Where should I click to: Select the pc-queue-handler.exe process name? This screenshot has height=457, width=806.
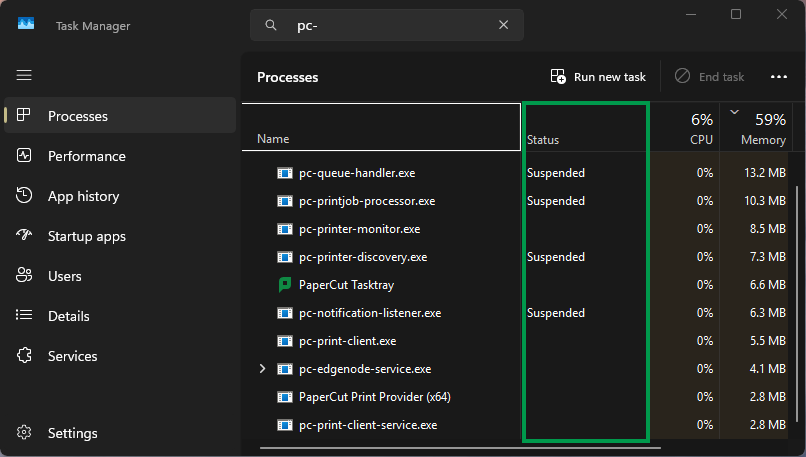click(x=357, y=173)
